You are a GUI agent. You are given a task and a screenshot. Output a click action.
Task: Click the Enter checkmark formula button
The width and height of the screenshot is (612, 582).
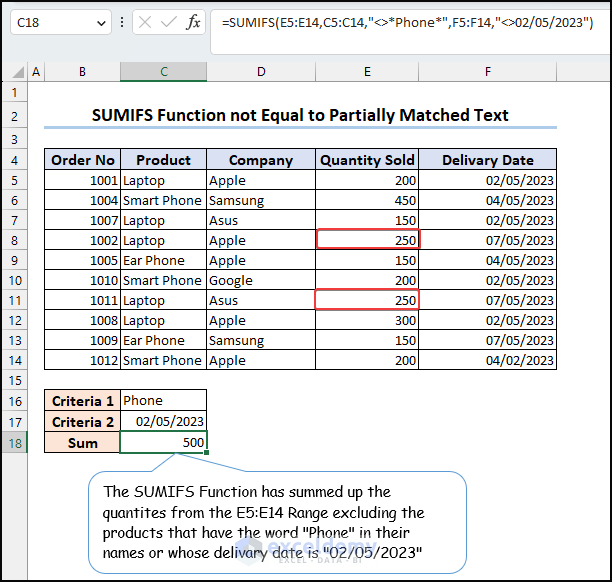(x=169, y=22)
